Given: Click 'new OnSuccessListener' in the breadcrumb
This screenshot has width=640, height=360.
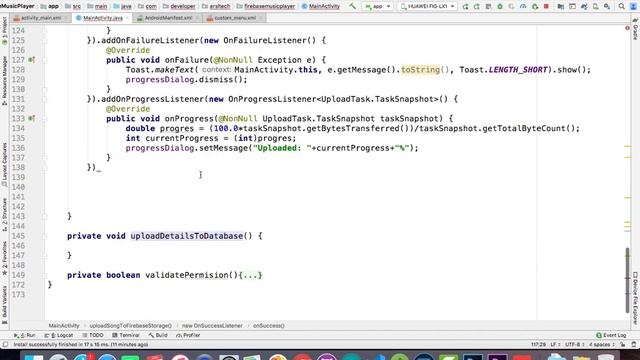Looking at the screenshot, I should (212, 326).
